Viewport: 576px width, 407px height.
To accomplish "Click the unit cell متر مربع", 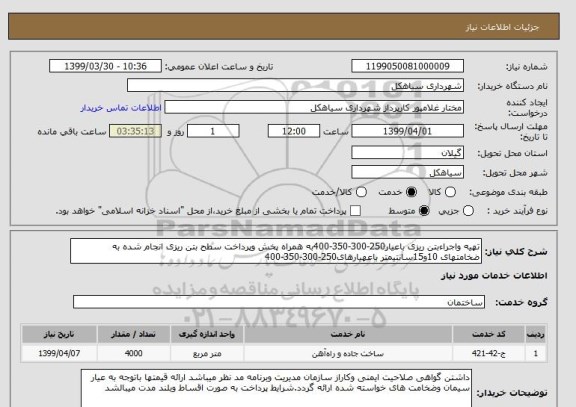I will (207, 353).
